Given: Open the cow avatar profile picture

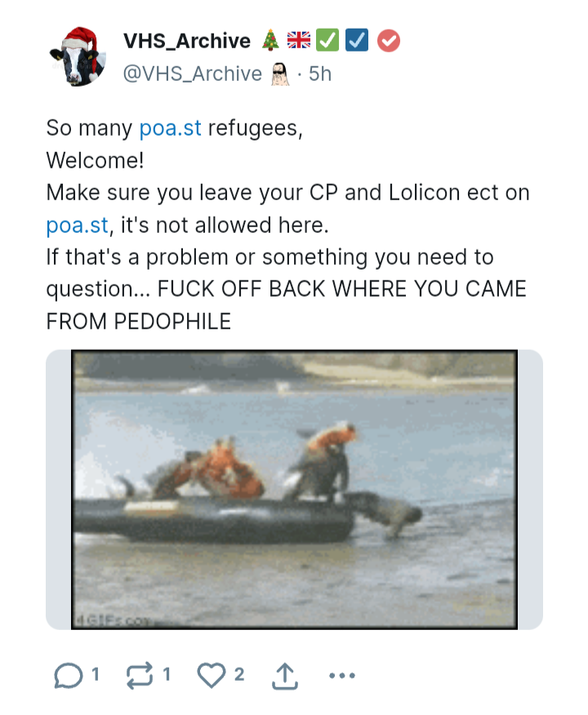Looking at the screenshot, I should pyautogui.click(x=78, y=56).
